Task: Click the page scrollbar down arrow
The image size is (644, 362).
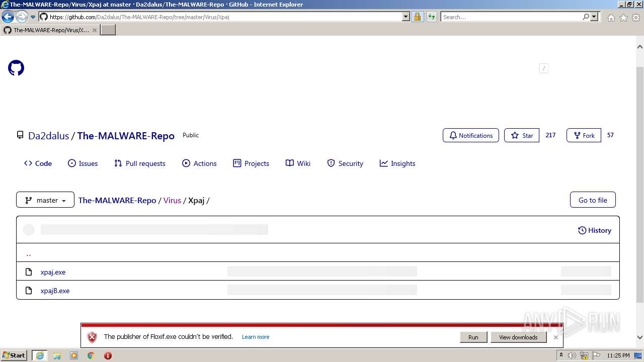Action: coord(640,338)
